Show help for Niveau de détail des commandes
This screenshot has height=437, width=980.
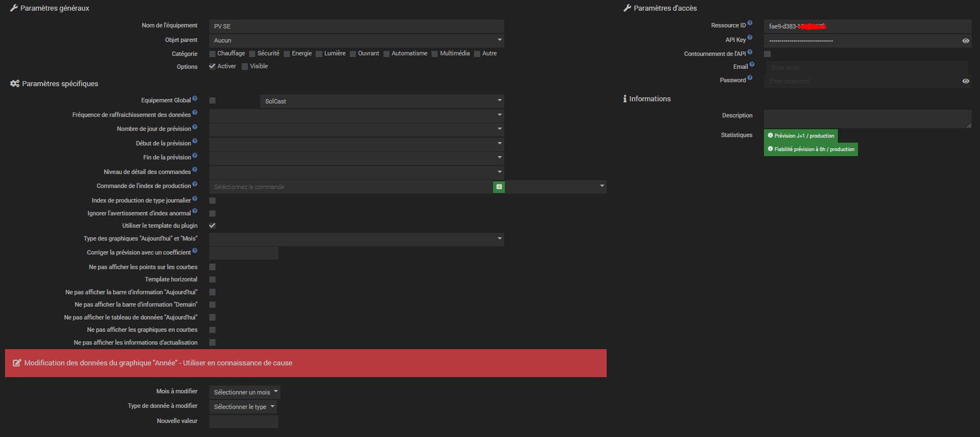coord(195,170)
